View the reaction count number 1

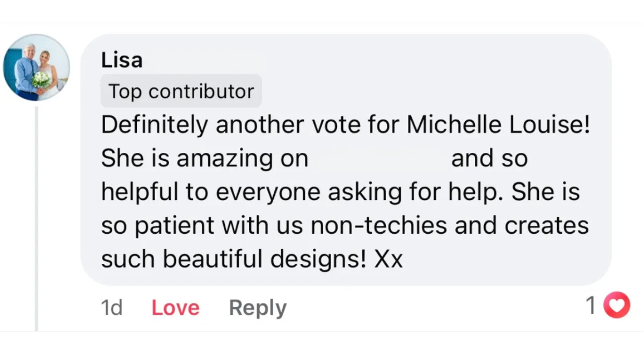[x=591, y=306]
